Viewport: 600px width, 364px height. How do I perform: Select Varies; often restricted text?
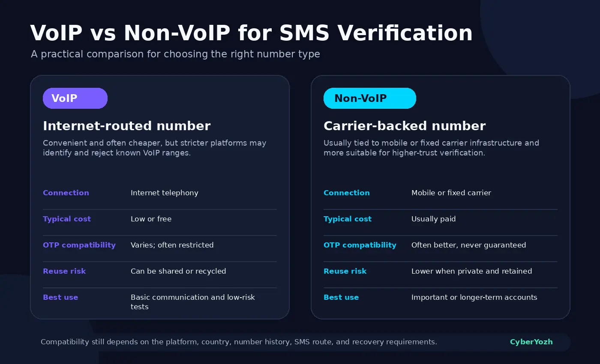point(172,245)
